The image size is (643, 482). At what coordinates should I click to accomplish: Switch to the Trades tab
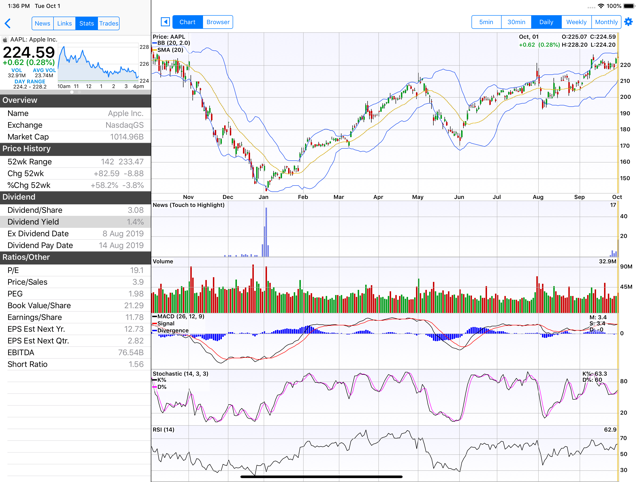(x=109, y=23)
